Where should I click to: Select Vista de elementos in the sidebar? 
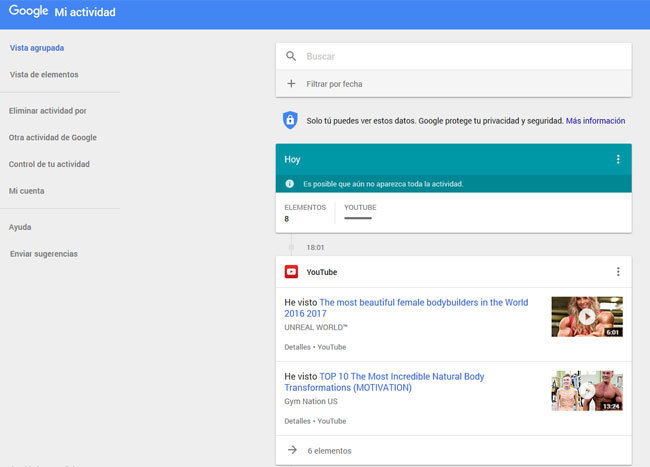[44, 74]
